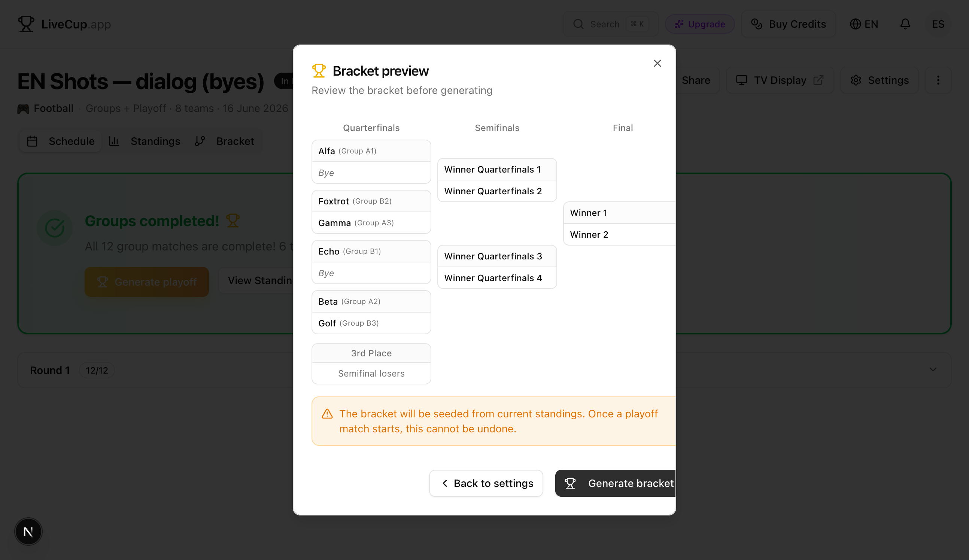This screenshot has height=560, width=969.
Task: Click the 12/12 round badge
Action: tap(97, 370)
